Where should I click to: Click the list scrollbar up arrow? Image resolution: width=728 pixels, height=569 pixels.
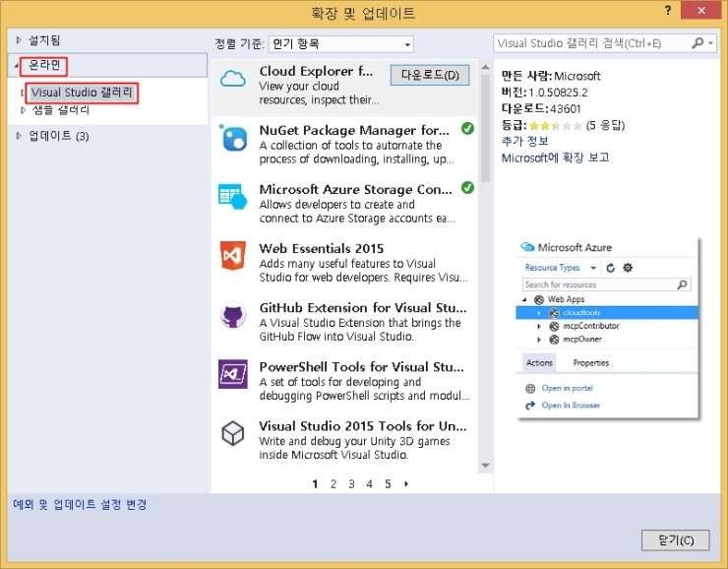pyautogui.click(x=486, y=67)
